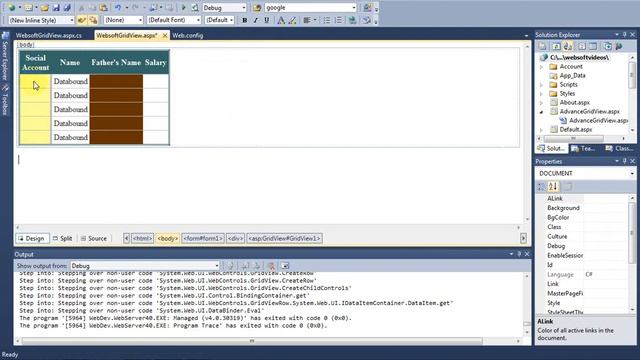
Task: Click the Foreground Color 'A' icon
Action: [281, 20]
